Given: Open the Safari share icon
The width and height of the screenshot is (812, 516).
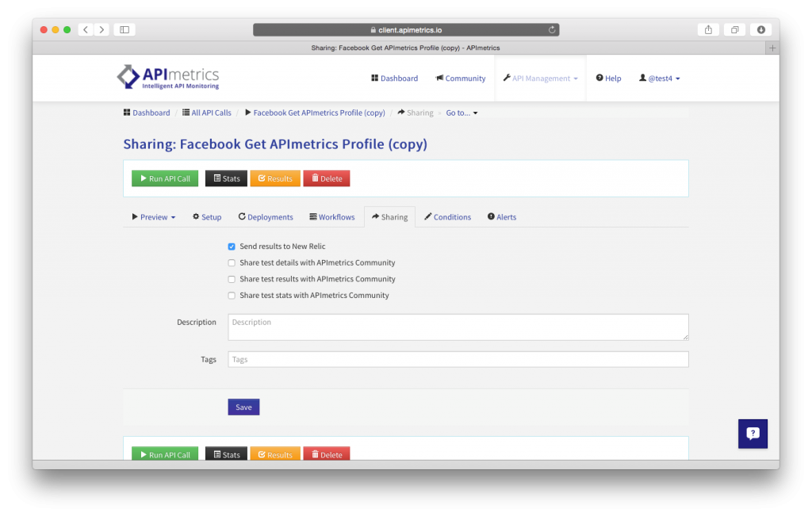Looking at the screenshot, I should point(708,29).
